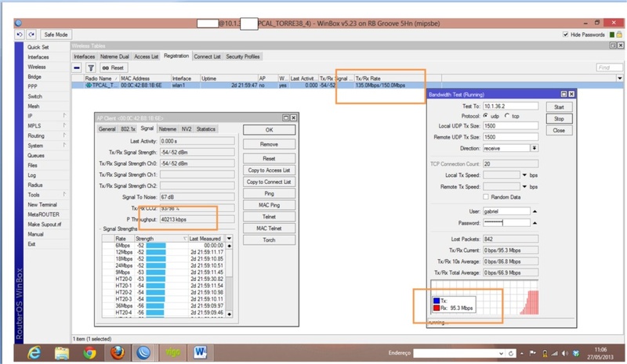Viewport: 627px width, 364px height.
Task: Click the Start button in Bandwidth Test
Action: click(x=559, y=107)
